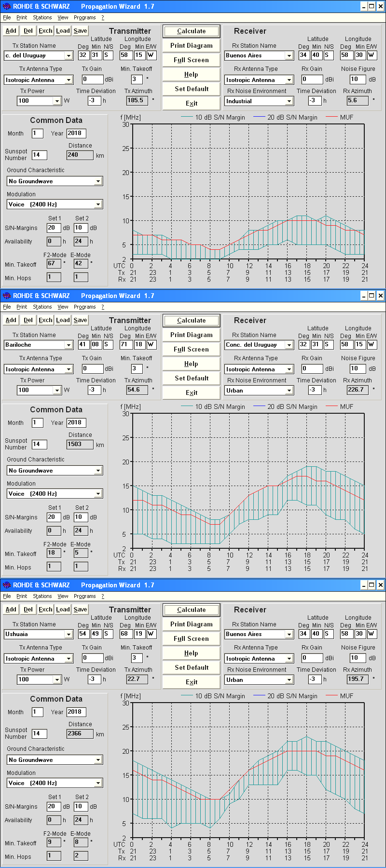Click the S/N-Margins Set 2 field in the Bariloche window
This screenshot has height=868, width=386.
pyautogui.click(x=81, y=517)
